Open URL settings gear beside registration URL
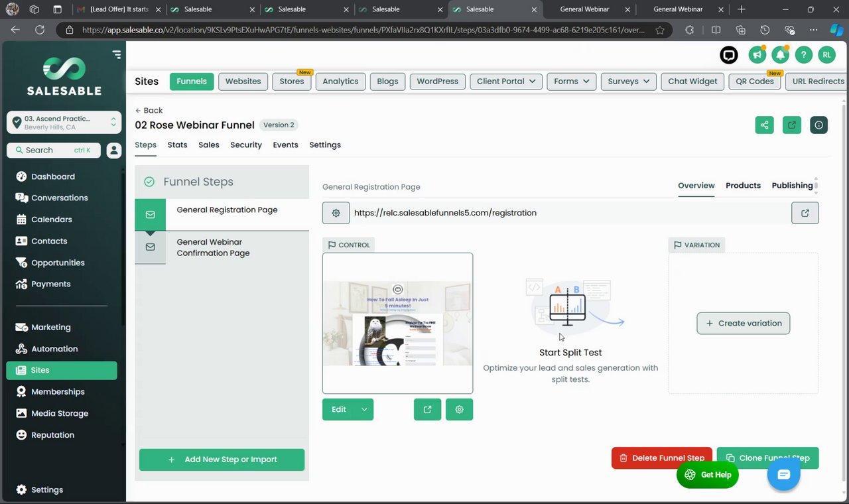This screenshot has height=504, width=849. coord(336,213)
